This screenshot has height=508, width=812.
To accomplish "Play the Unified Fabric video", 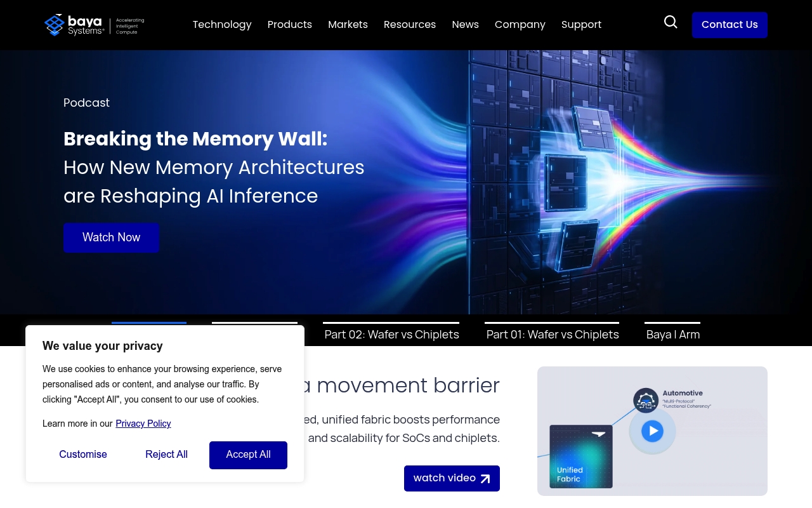I will click(x=652, y=432).
